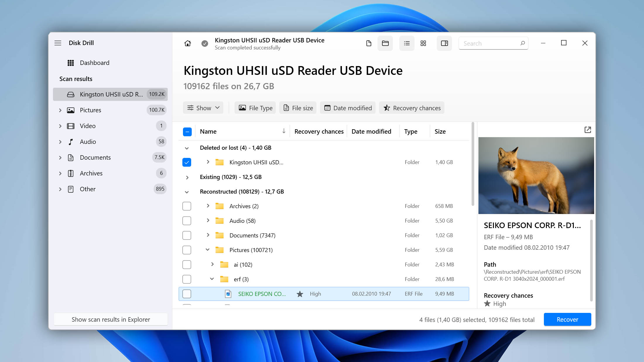Switch to grid view icon
644x362 pixels.
coord(423,43)
